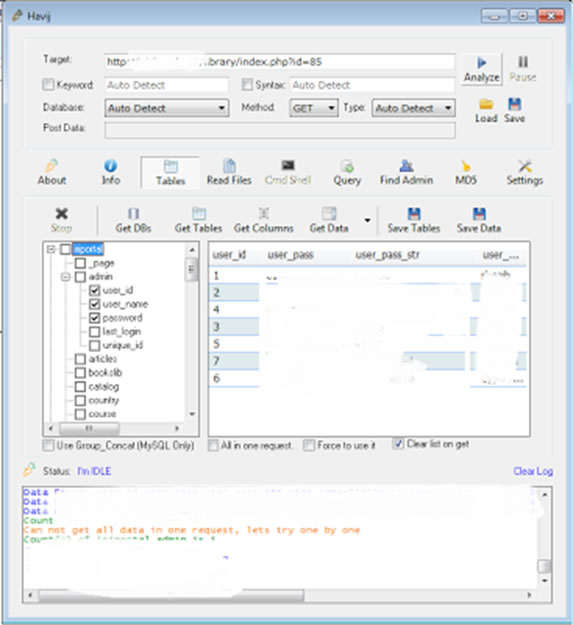
Task: Collapse the root database tree node
Action: coord(51,250)
